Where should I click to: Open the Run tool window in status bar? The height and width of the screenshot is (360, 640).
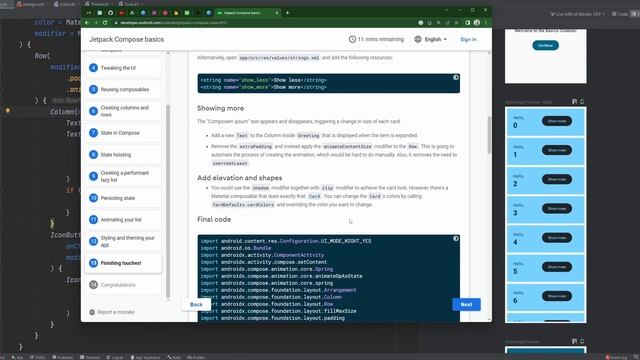17,357
